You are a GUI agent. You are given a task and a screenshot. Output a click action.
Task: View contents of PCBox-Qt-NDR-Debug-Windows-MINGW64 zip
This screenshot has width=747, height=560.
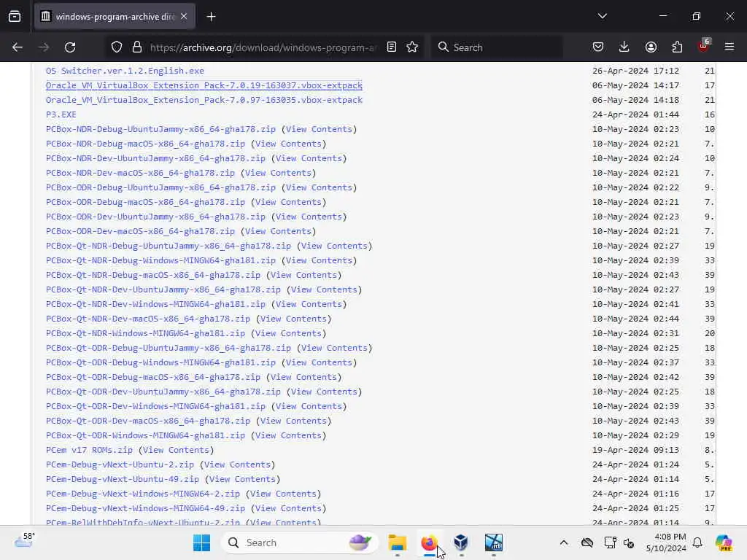click(320, 260)
